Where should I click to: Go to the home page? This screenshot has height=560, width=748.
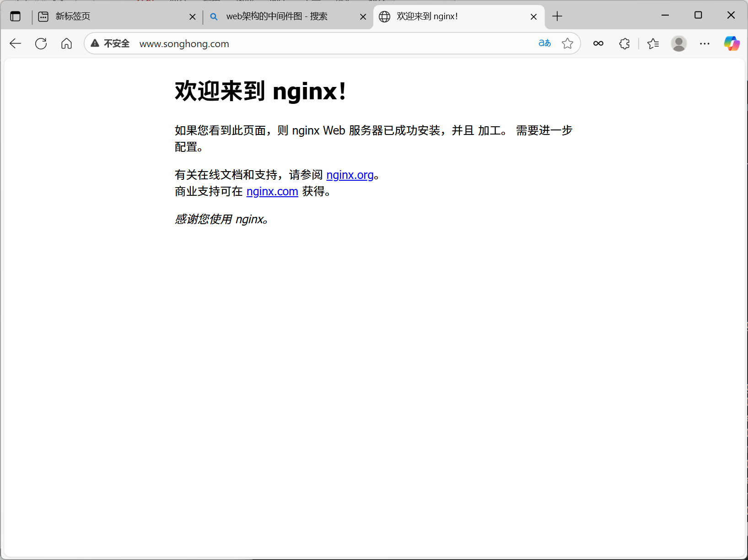click(67, 43)
